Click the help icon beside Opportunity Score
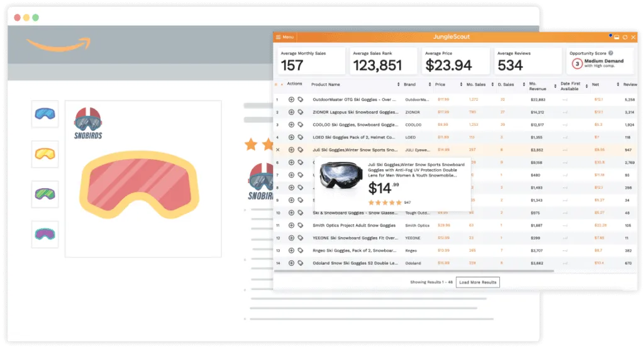The height and width of the screenshot is (348, 644). tap(611, 53)
